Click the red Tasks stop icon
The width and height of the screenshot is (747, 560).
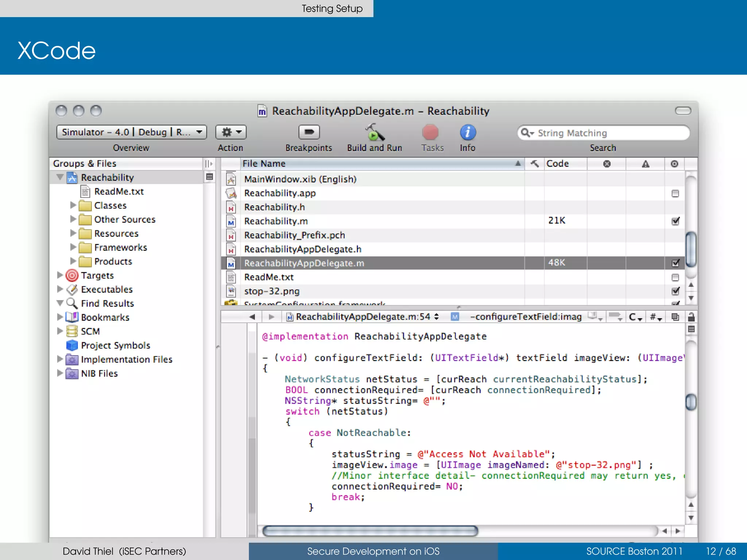430,132
